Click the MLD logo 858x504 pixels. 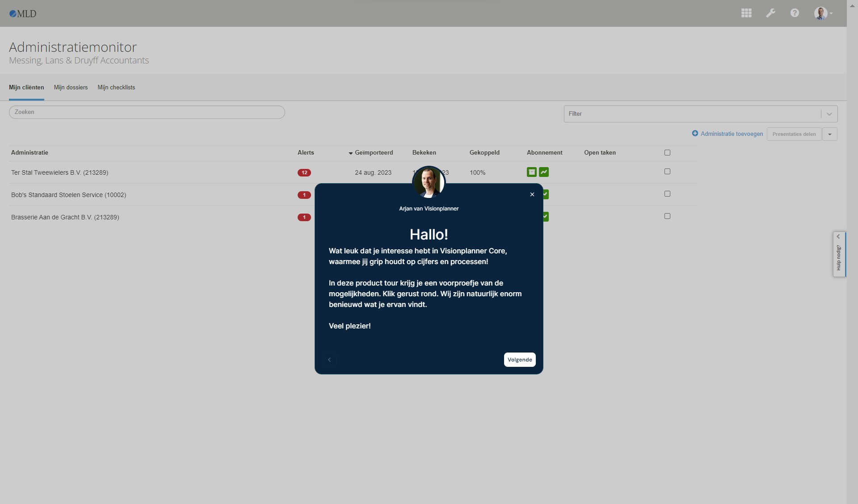click(23, 14)
